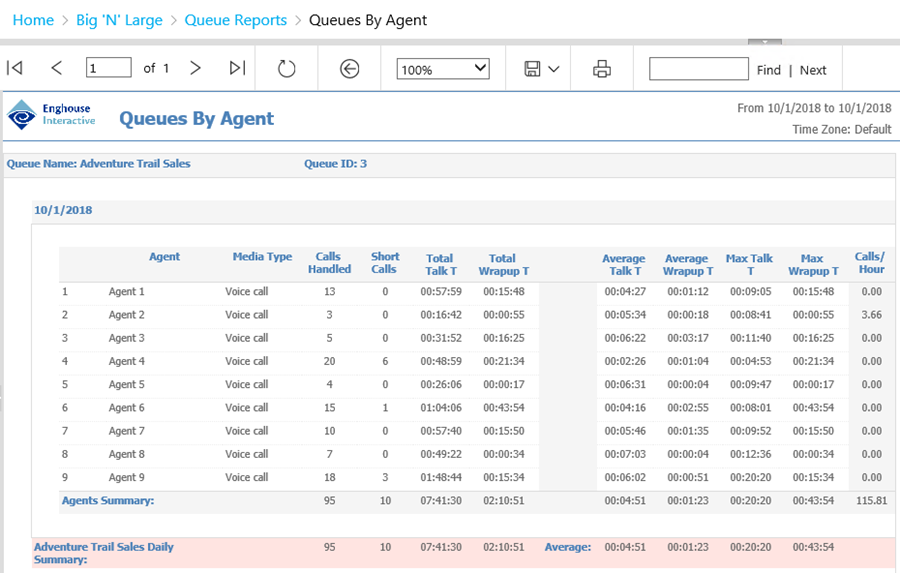Go back to parent report

tap(349, 69)
